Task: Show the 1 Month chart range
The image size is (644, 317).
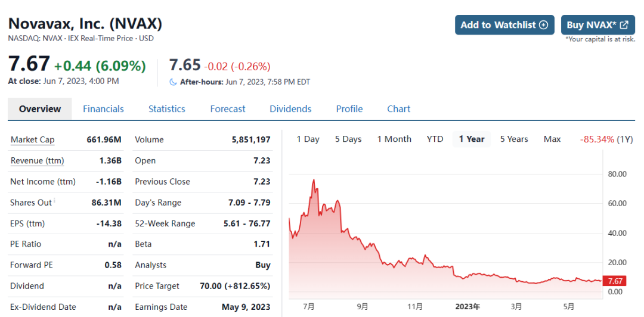Action: click(x=394, y=139)
